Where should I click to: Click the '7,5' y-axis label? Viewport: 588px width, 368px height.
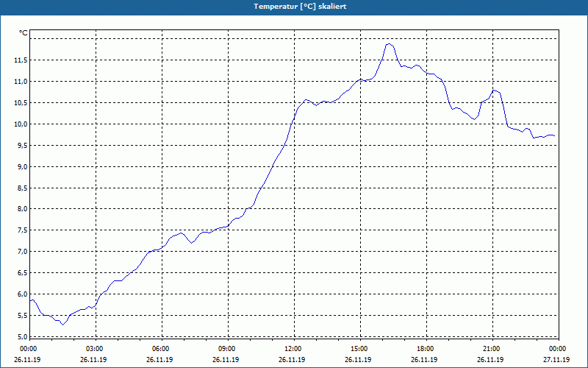click(x=22, y=230)
